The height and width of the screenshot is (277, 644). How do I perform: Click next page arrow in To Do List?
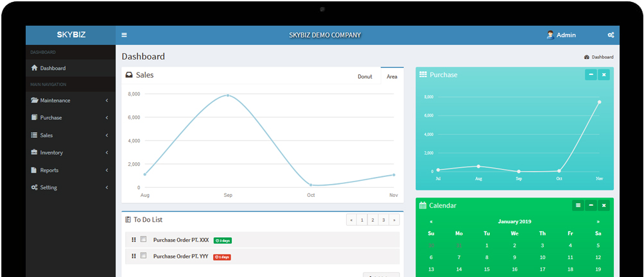click(x=394, y=220)
